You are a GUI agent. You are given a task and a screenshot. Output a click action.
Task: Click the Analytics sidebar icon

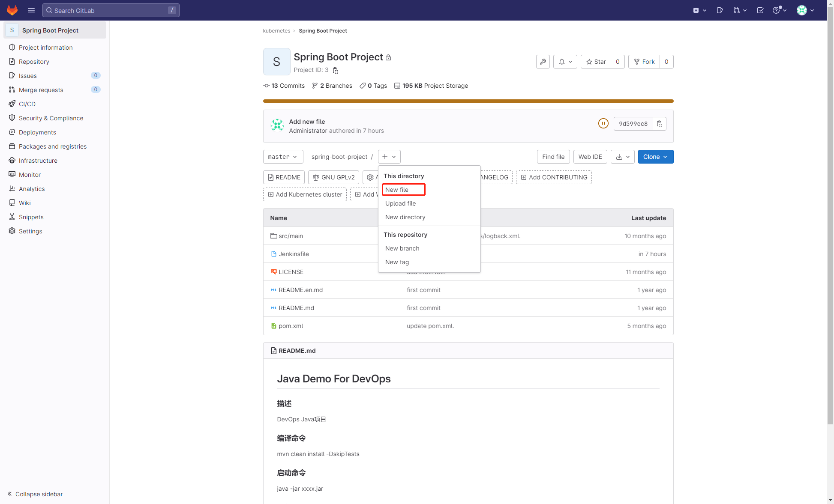click(12, 189)
